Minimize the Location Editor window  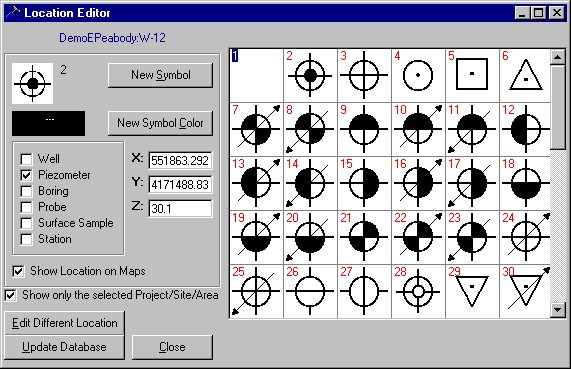click(x=522, y=13)
